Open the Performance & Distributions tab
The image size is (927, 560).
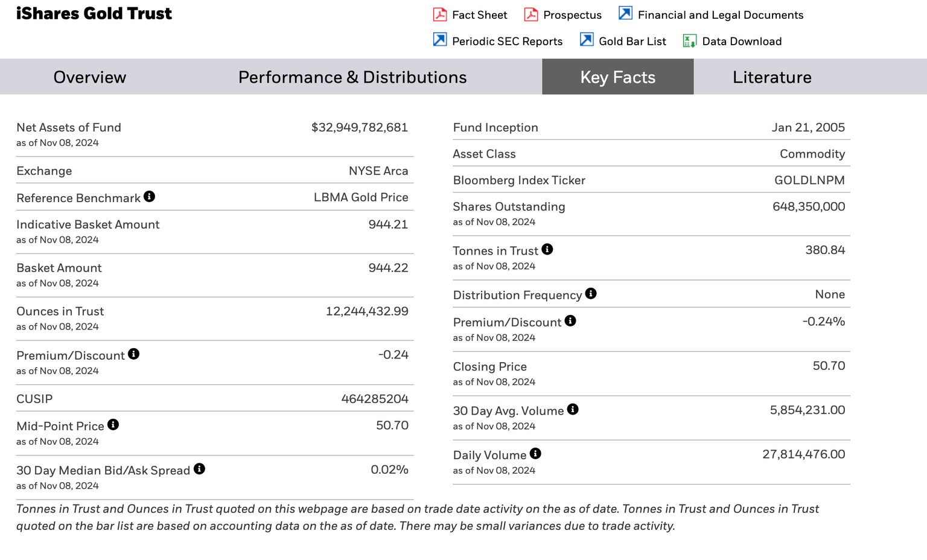(x=352, y=77)
